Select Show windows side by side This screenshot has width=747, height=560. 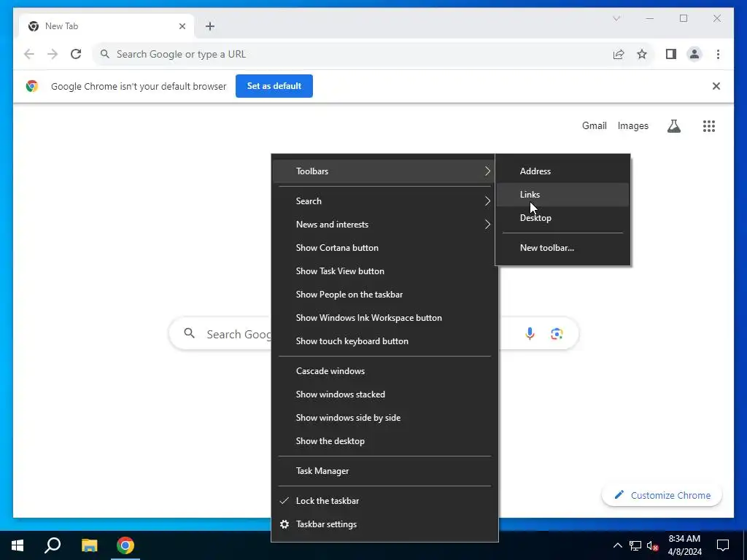pos(384,418)
